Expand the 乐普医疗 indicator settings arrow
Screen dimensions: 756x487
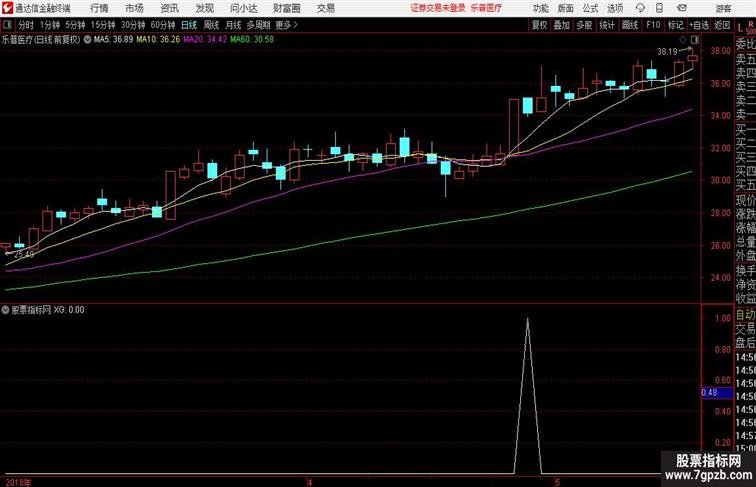click(87, 40)
